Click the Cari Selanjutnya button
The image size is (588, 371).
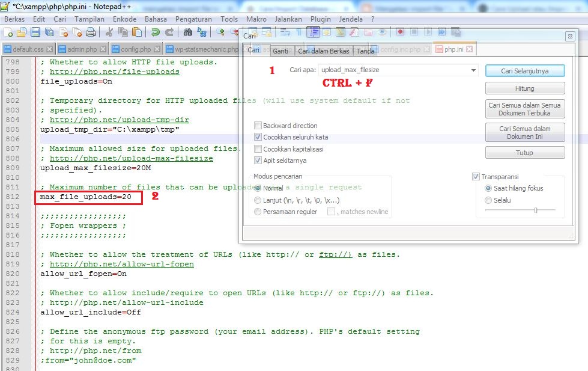pyautogui.click(x=525, y=71)
